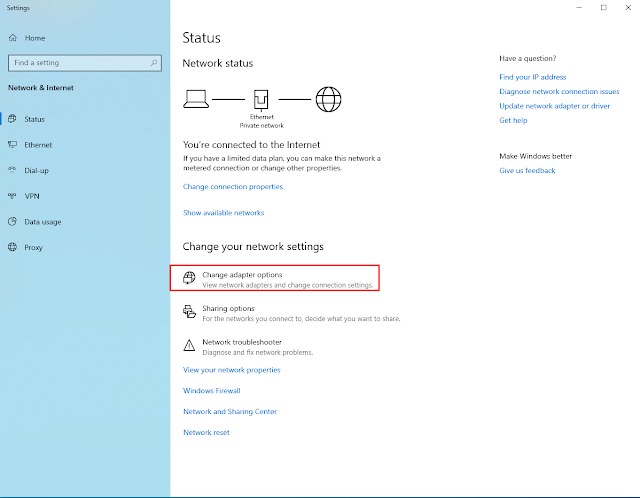640x498 pixels.
Task: Click the Change adapter options globe icon
Action: (x=189, y=278)
